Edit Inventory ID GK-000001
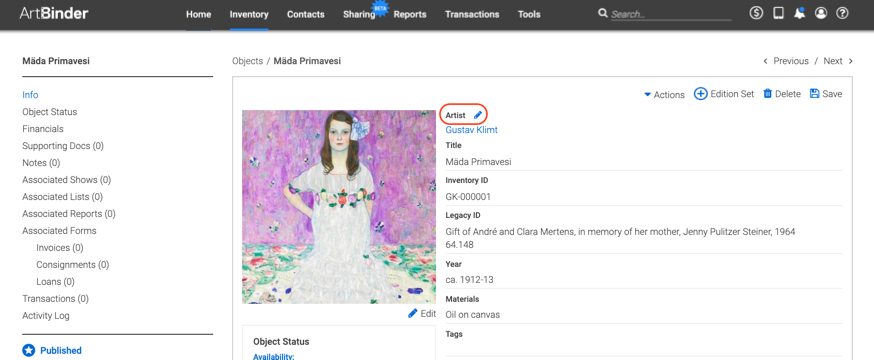874x360 pixels. [644, 197]
